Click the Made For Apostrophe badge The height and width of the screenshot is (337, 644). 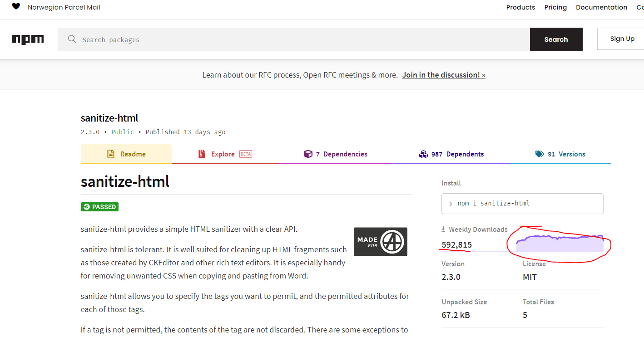381,242
